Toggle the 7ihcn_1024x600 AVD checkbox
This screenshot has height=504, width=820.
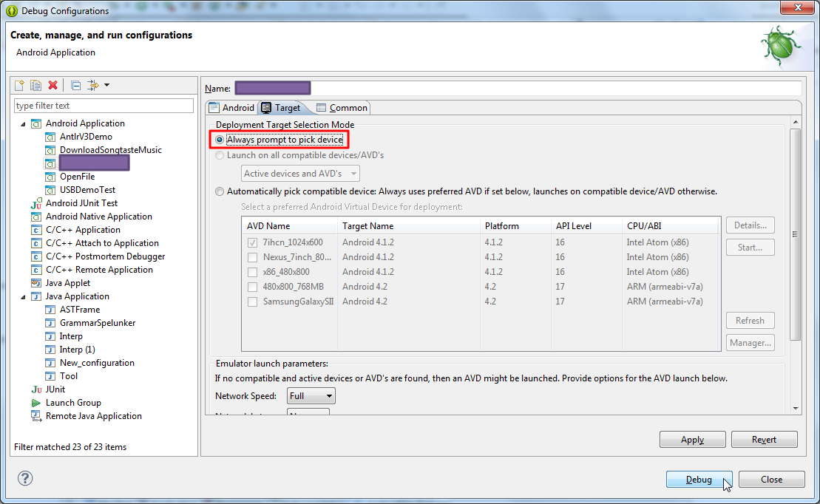coord(253,242)
